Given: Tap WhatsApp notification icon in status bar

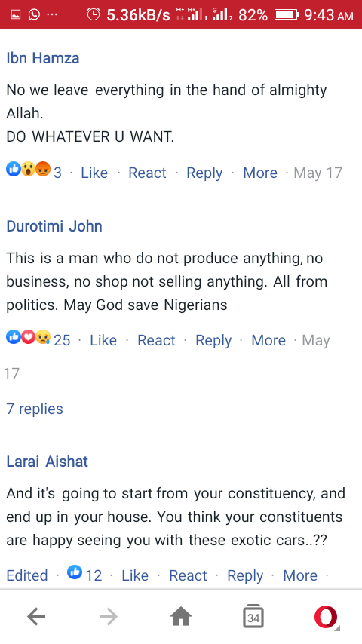Looking at the screenshot, I should 34,15.
